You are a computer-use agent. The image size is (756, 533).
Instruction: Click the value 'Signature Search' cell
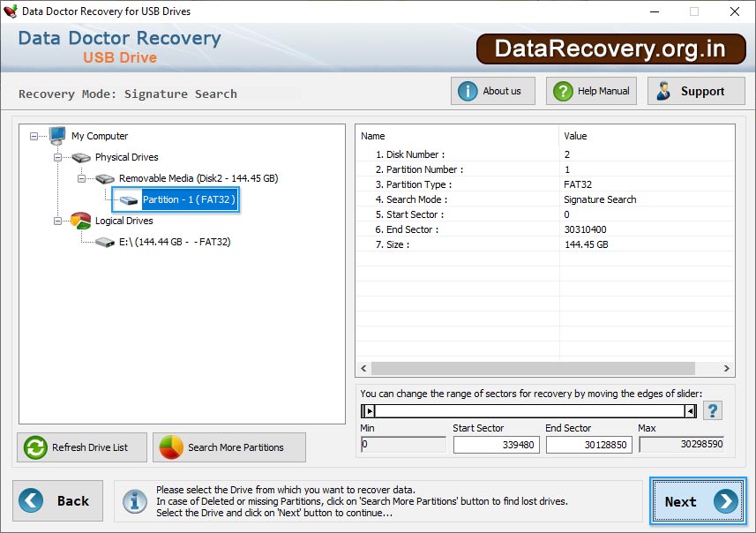click(600, 199)
